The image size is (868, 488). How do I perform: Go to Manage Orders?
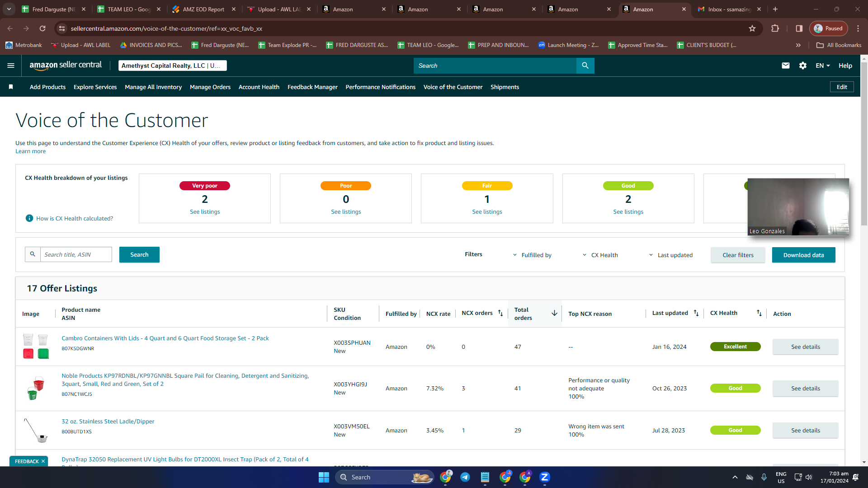tap(210, 87)
